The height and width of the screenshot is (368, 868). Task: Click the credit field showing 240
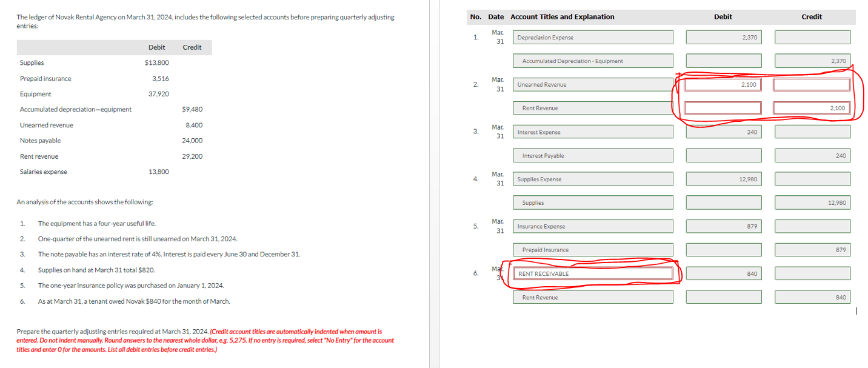[812, 156]
